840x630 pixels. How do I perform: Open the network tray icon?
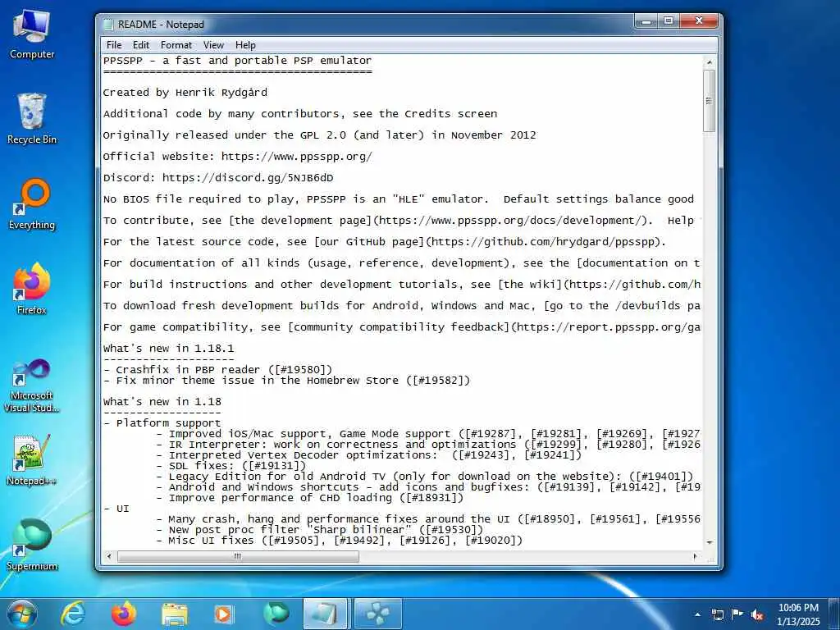717,614
